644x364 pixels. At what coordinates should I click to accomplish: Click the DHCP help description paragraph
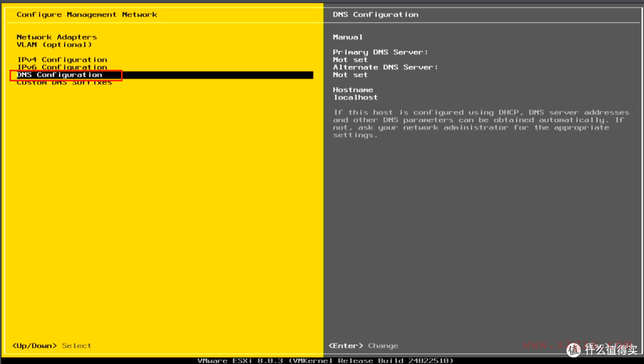[481, 123]
